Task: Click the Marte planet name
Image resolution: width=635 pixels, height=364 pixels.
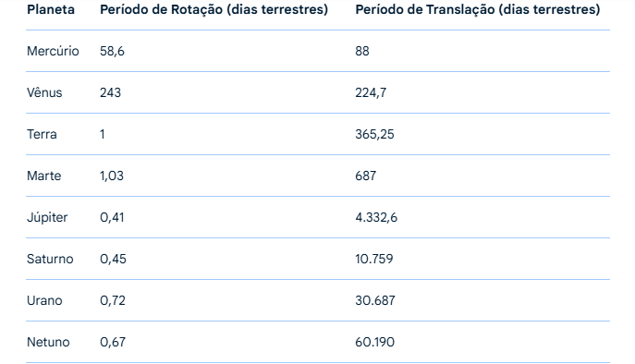Action: 43,176
